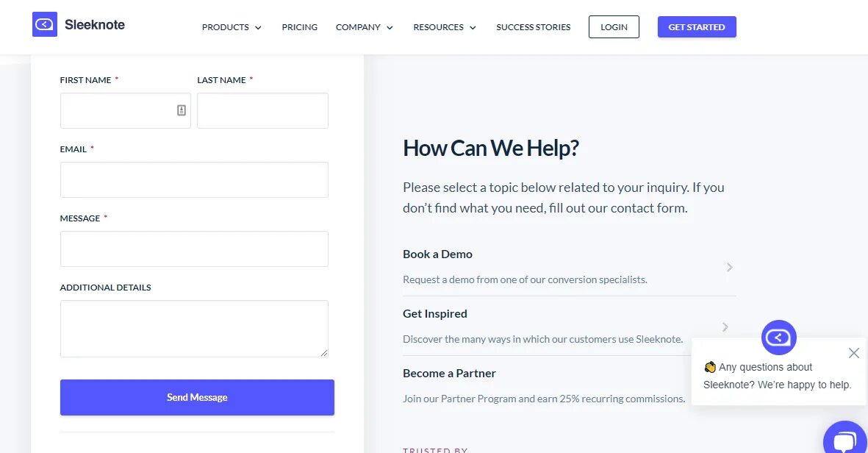Click the Additional Details textarea

(194, 329)
